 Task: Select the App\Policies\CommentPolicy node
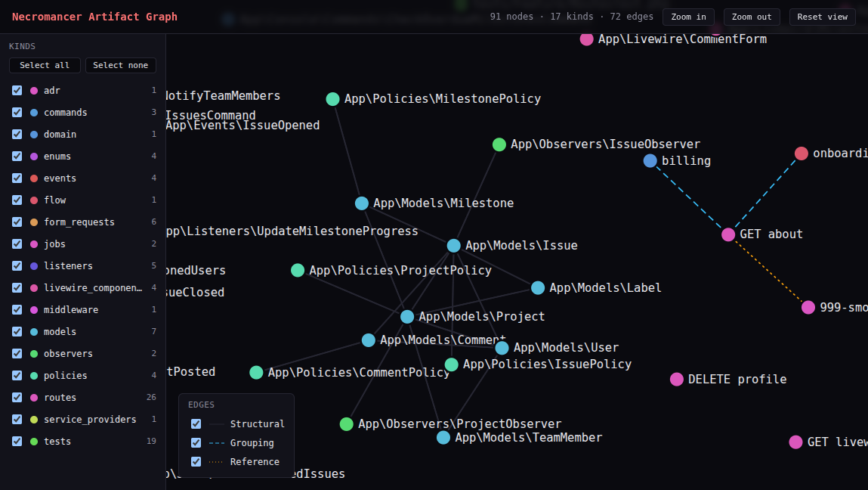[256, 373]
